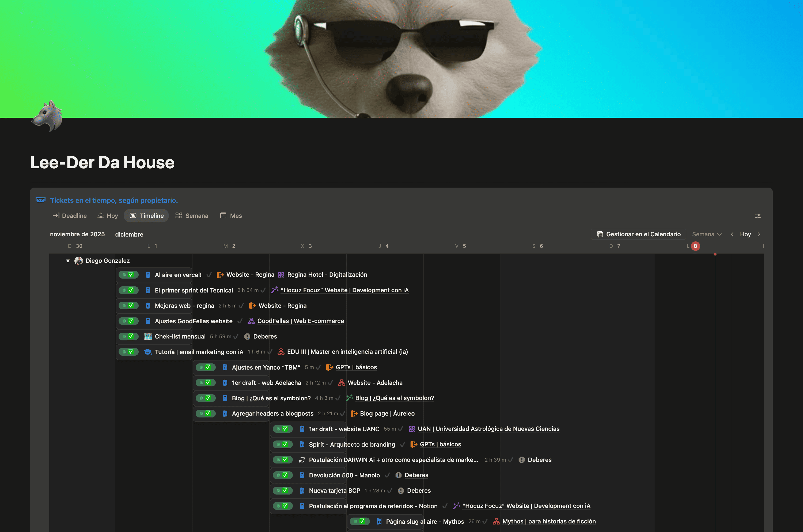Screen dimensions: 803x532
Task: Go to next period with right chevron
Action: 759,234
